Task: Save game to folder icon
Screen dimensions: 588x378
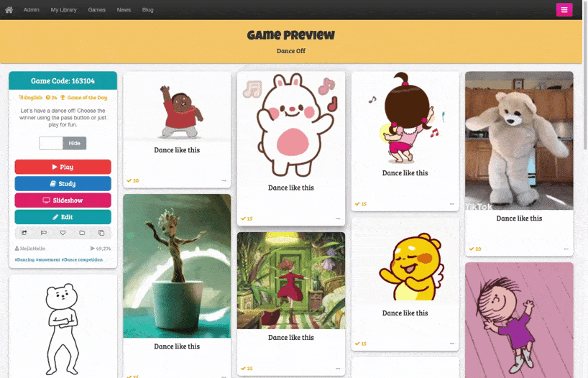Action: pos(82,233)
